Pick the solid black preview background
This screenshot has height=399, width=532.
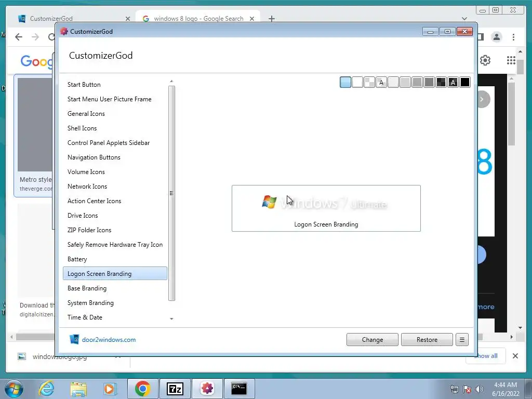click(x=465, y=82)
